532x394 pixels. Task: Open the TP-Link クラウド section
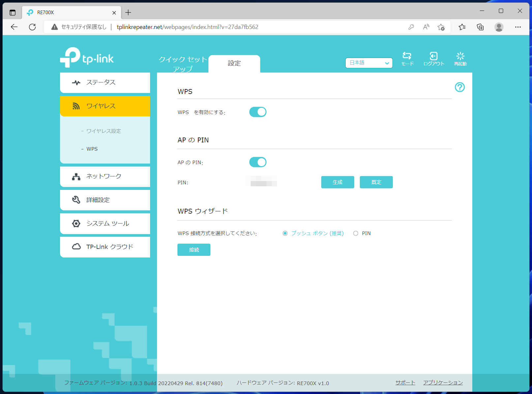(105, 247)
